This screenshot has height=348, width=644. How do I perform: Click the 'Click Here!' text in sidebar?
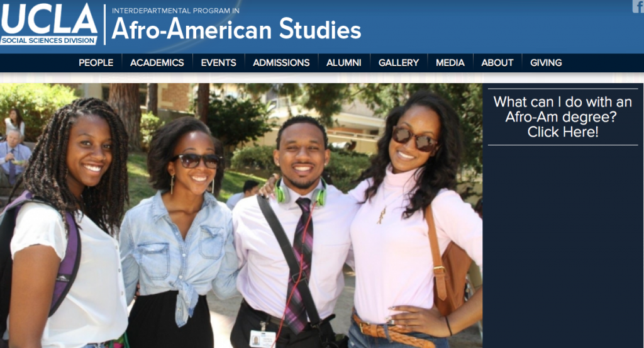563,132
